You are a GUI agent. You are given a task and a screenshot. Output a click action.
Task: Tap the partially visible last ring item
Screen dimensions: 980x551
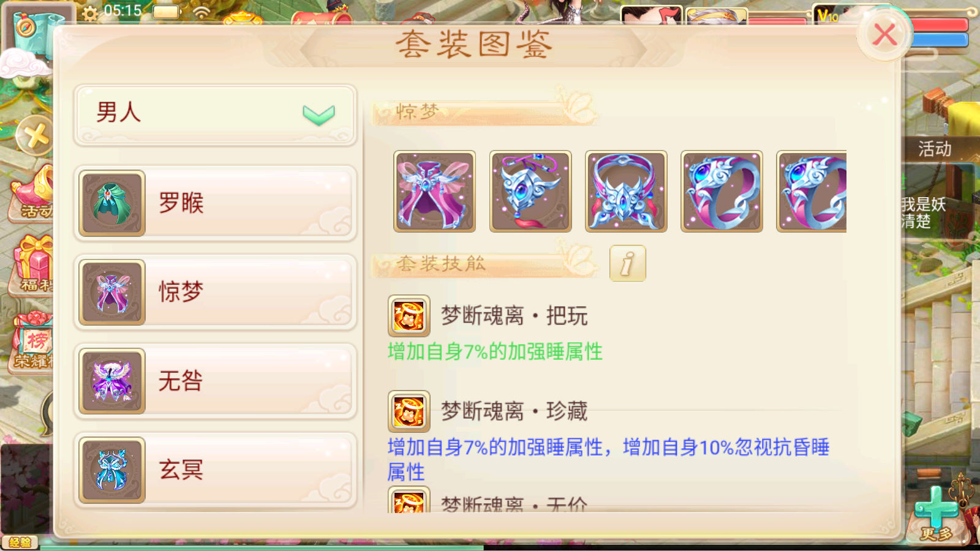[812, 192]
